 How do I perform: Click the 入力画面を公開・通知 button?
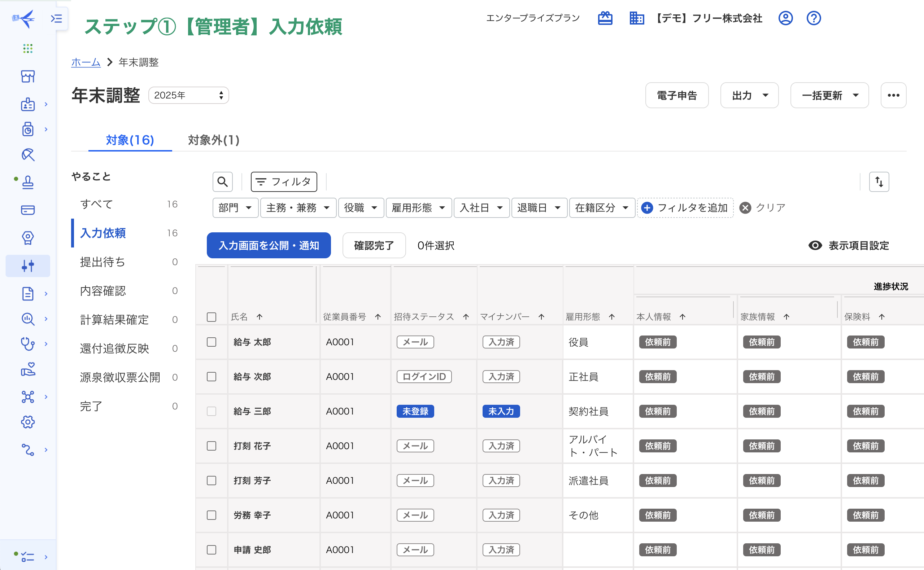269,245
